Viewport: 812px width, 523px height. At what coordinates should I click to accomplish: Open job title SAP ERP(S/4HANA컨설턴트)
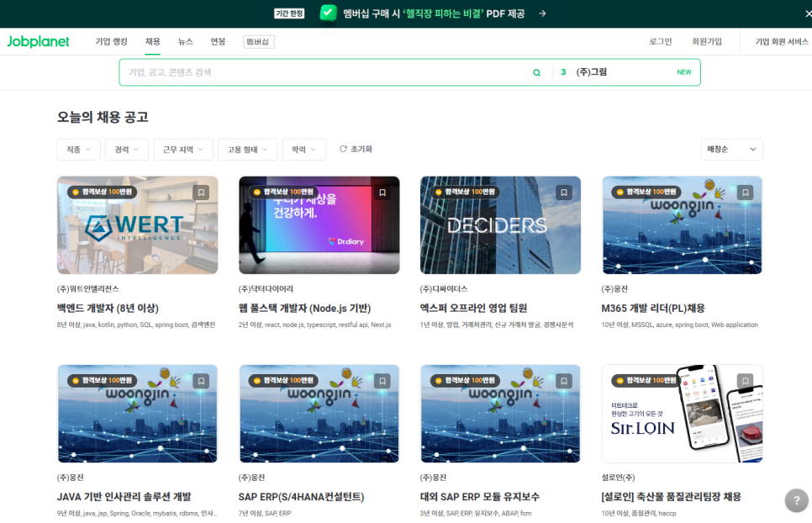click(302, 497)
